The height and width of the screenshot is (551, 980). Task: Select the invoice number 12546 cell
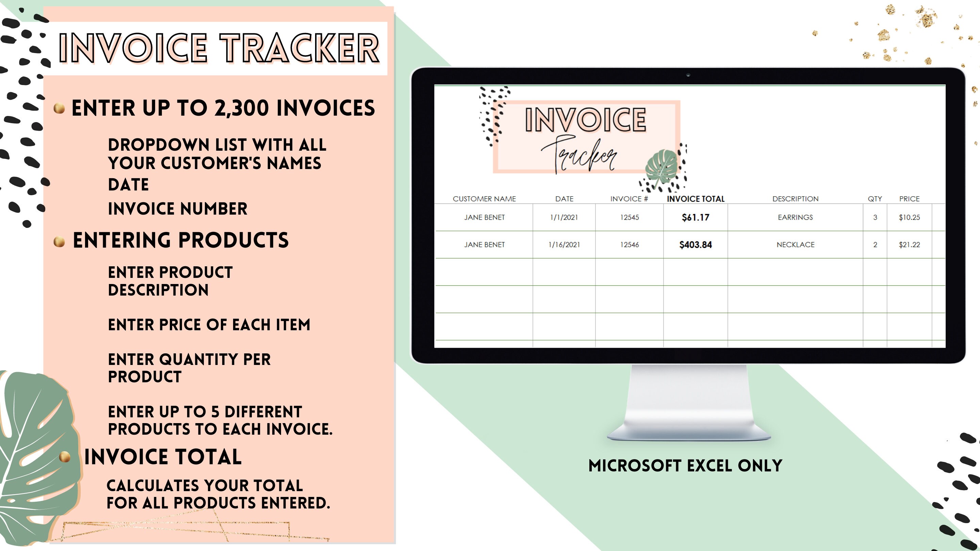[629, 245]
